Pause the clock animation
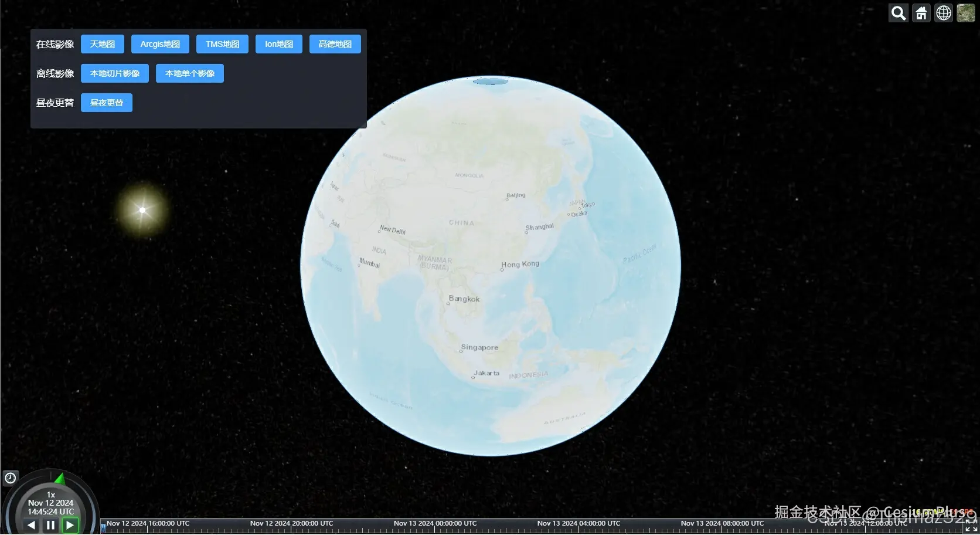This screenshot has height=535, width=980. 50,525
